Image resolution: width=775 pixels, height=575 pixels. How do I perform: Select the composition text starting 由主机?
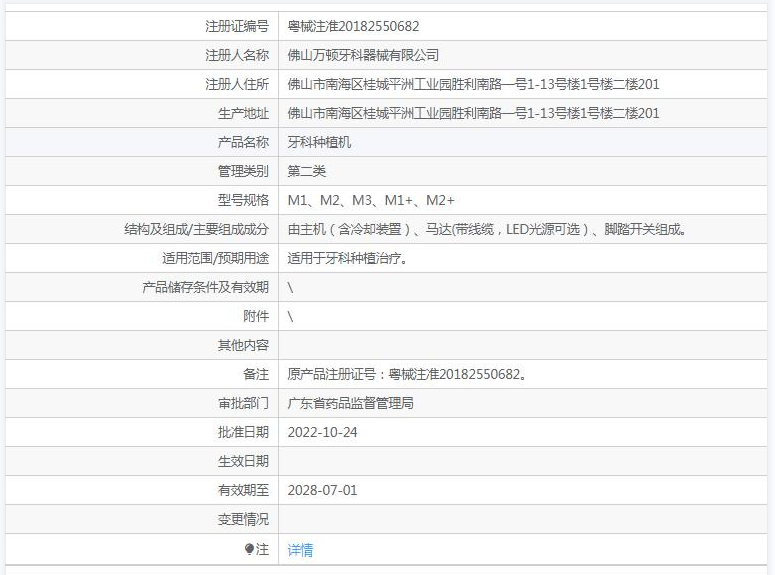[x=487, y=229]
